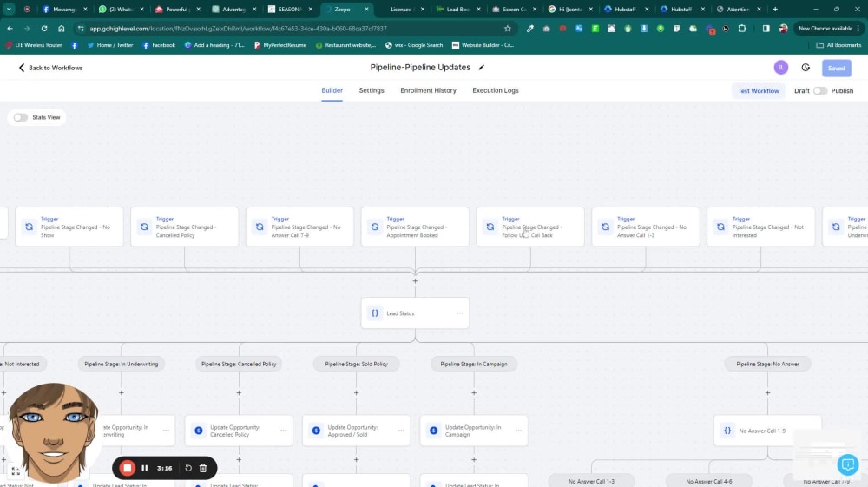
Task: Select Pipeline Stage: No Answer branch
Action: click(768, 364)
